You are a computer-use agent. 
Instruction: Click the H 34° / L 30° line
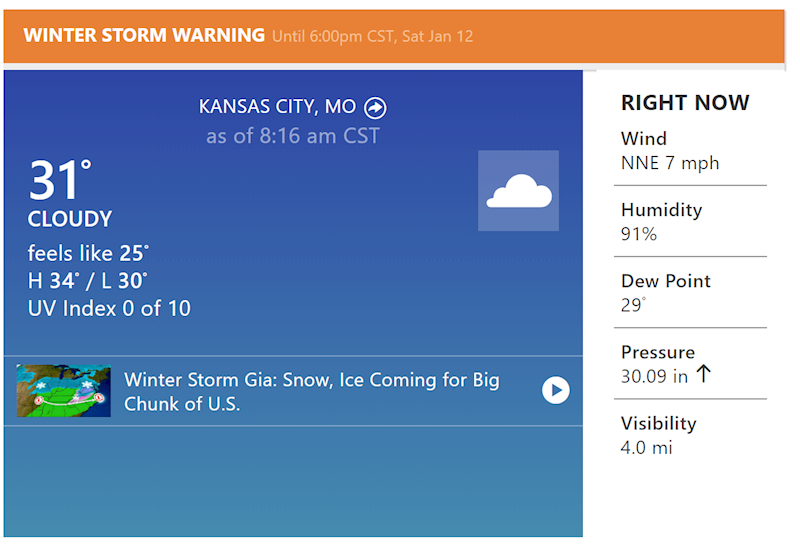(x=88, y=281)
